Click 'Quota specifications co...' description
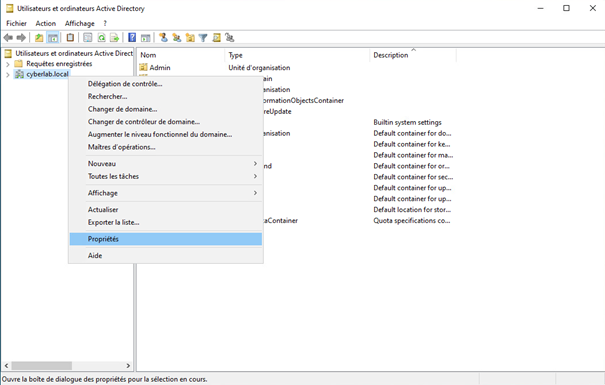Screen dimensions: 605x385 (x=411, y=221)
